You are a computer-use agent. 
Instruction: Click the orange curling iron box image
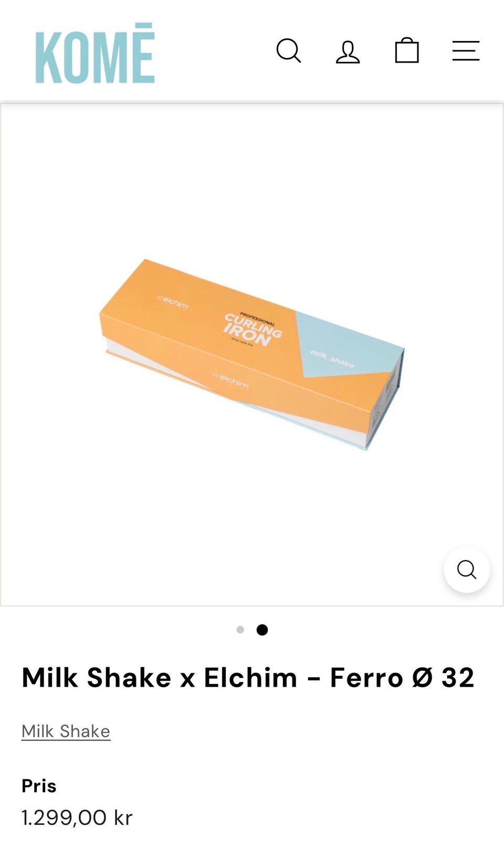tap(252, 354)
